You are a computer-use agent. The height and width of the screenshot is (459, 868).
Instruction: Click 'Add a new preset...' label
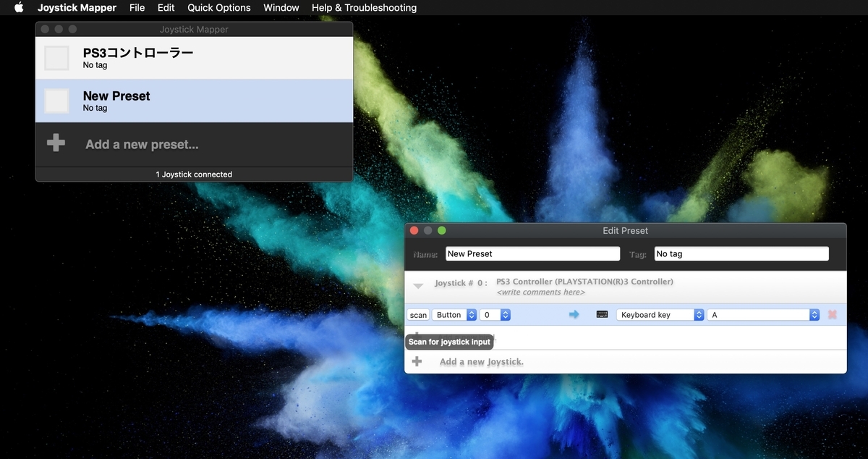[142, 144]
